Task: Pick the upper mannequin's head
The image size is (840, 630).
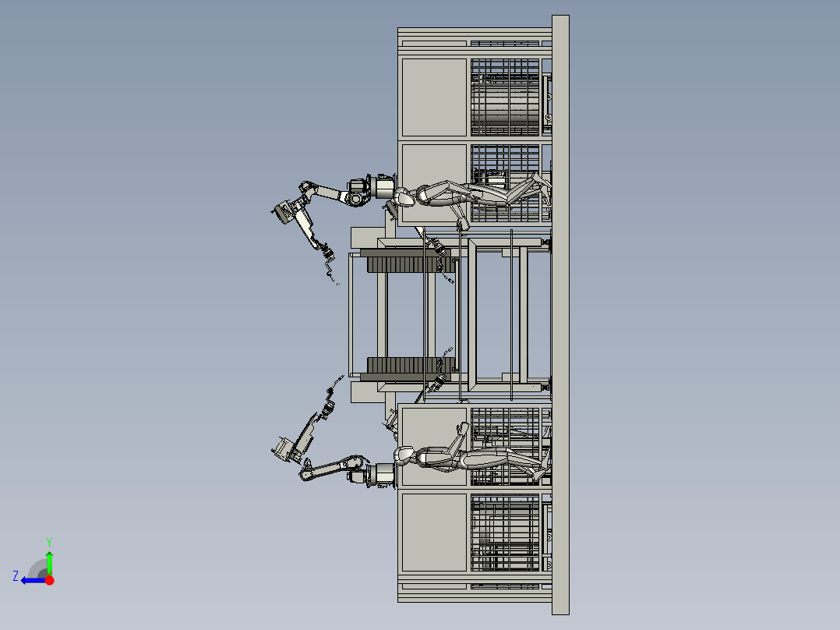Action: click(404, 198)
